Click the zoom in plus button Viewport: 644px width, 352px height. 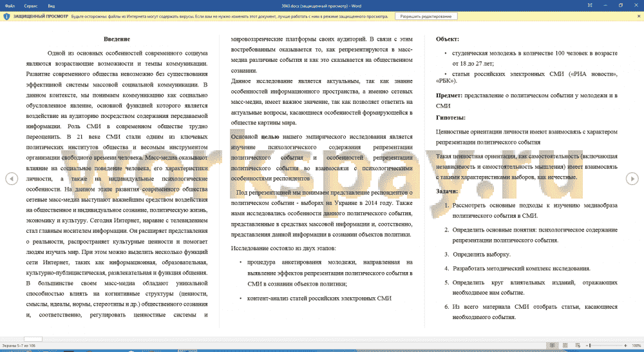pos(625,346)
